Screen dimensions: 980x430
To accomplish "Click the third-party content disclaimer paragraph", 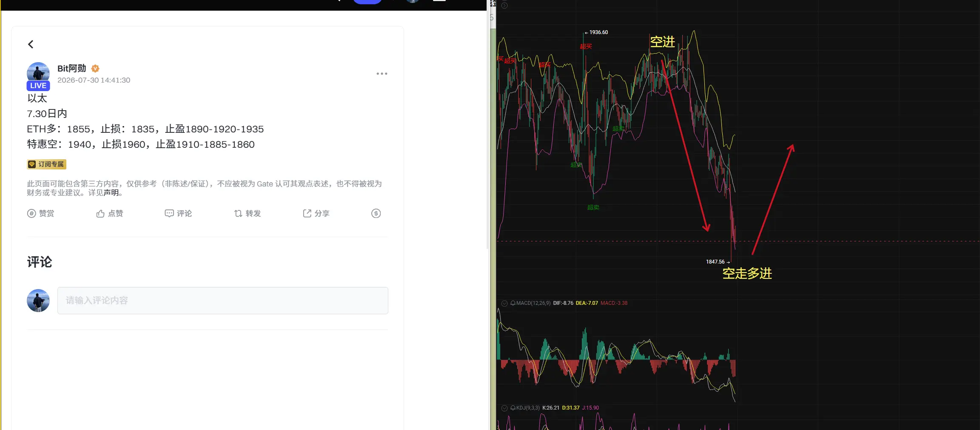I will pyautogui.click(x=205, y=188).
